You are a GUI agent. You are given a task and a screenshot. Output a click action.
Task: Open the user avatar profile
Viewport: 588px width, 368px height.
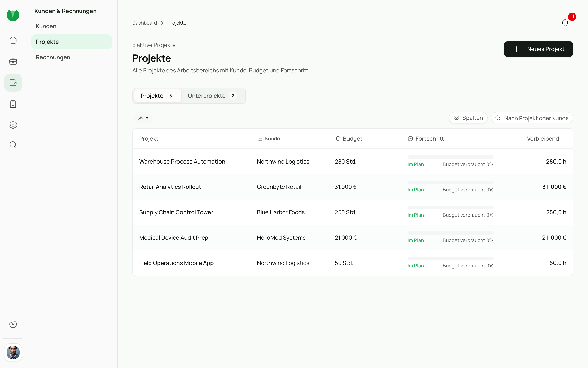pyautogui.click(x=13, y=352)
